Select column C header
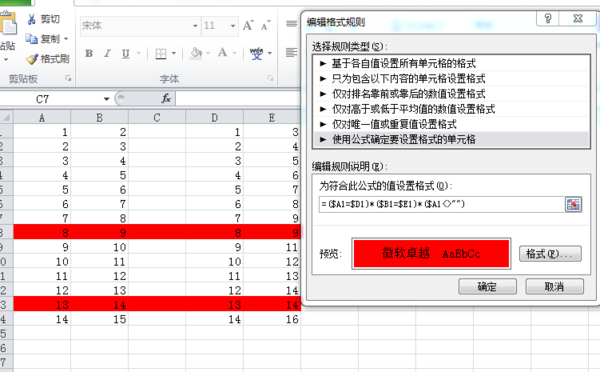Viewport: 600px width, 372px height. [157, 117]
